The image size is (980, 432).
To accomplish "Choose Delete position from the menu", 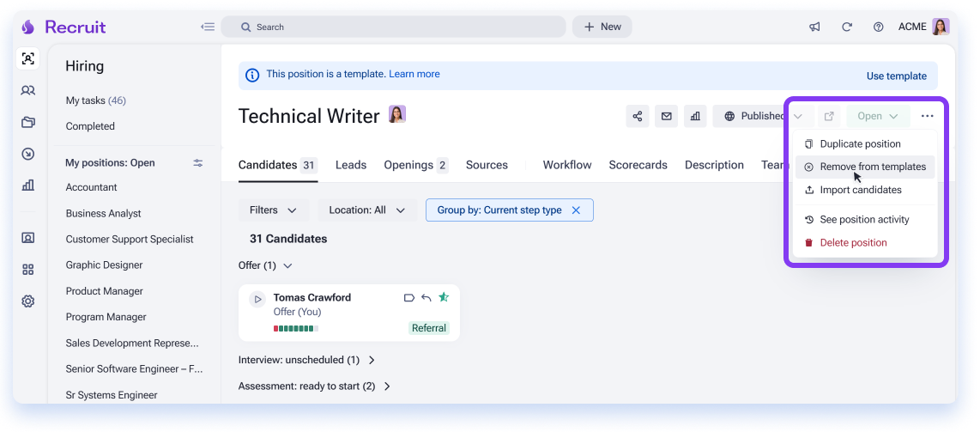I will click(x=865, y=242).
